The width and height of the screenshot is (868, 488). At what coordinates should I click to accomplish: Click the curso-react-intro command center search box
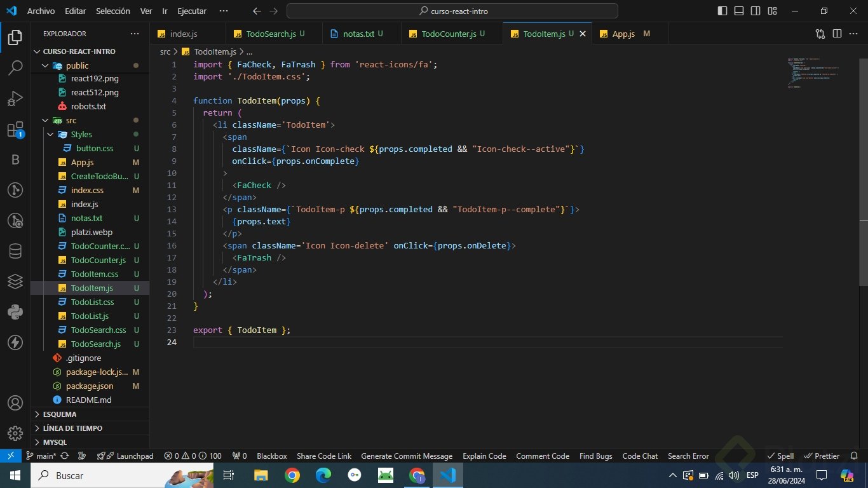click(x=452, y=11)
